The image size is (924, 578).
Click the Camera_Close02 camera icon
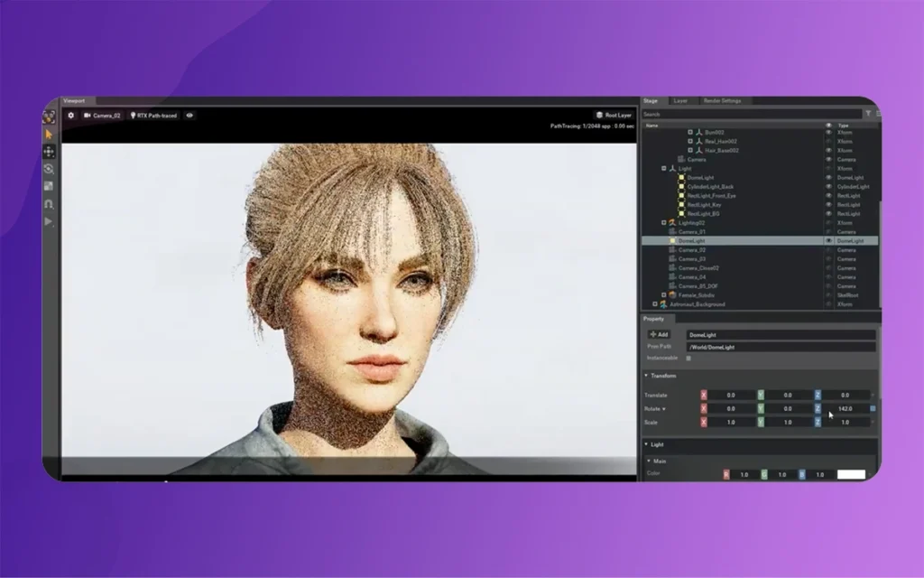tap(672, 267)
